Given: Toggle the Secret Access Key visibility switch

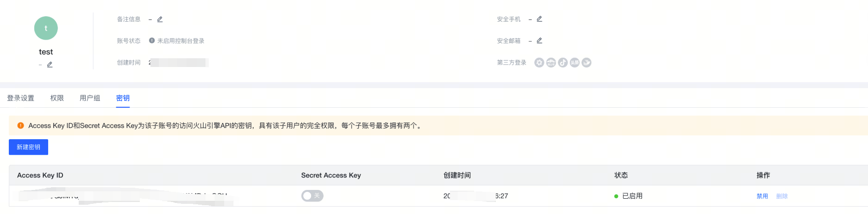Looking at the screenshot, I should (312, 196).
